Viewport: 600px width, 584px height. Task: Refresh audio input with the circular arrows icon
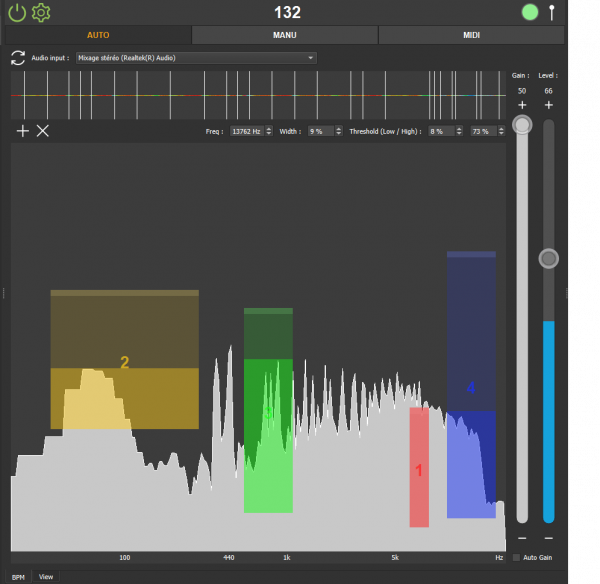point(18,58)
